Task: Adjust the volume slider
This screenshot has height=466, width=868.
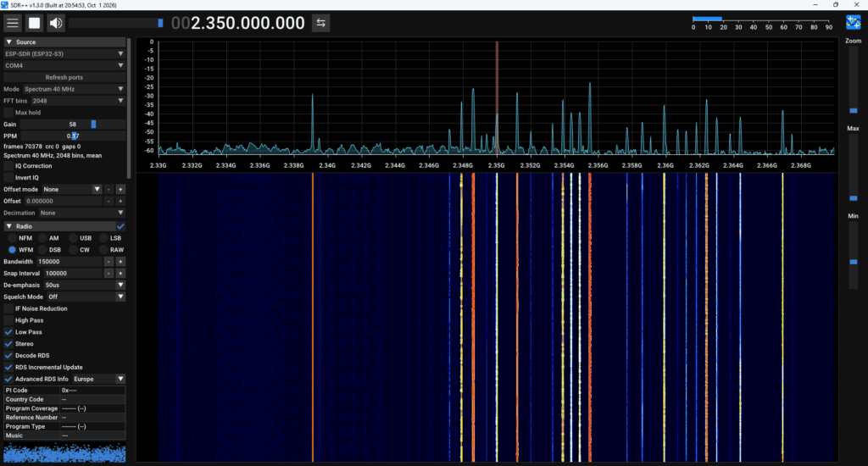Action: pos(116,23)
